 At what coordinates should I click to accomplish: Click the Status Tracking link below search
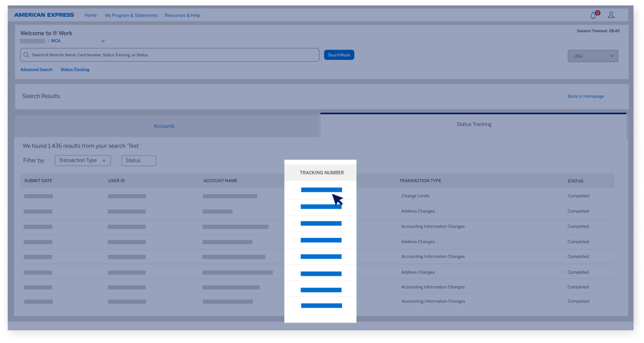75,69
